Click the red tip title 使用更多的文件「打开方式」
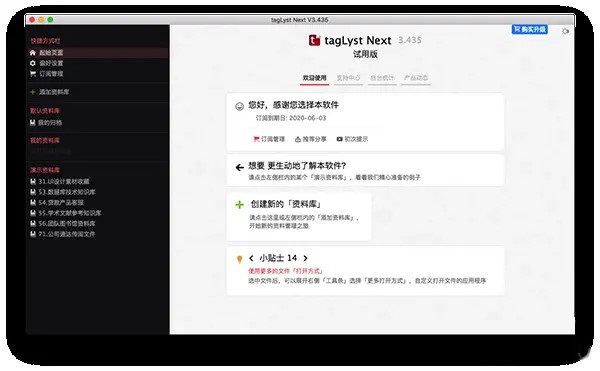This screenshot has width=600, height=371. (285, 271)
